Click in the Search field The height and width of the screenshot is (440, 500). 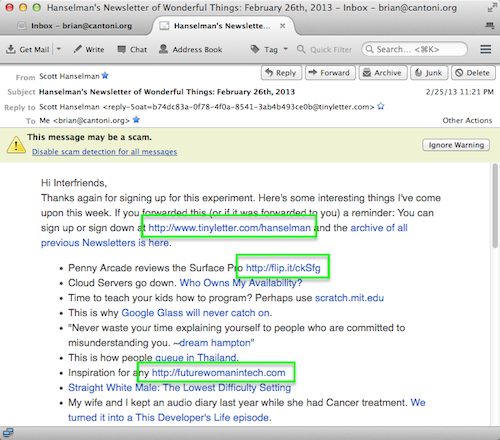pyautogui.click(x=415, y=49)
